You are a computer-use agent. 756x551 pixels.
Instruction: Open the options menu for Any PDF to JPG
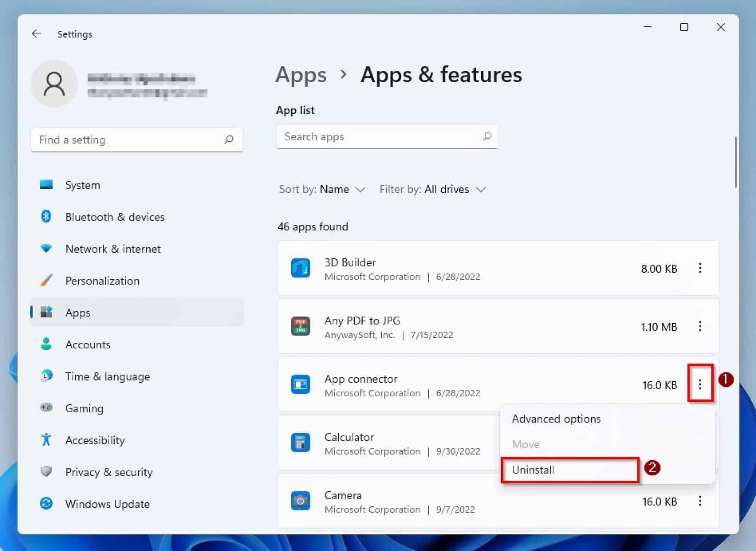(700, 327)
